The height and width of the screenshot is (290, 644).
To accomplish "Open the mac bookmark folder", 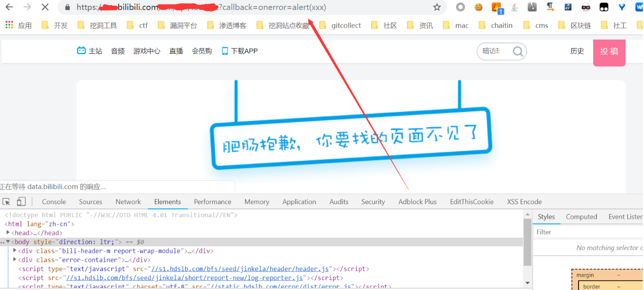I will tap(456, 25).
